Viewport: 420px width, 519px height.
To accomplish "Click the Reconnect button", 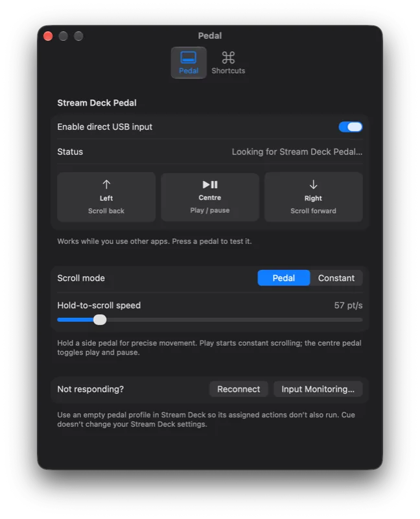I will click(x=239, y=389).
